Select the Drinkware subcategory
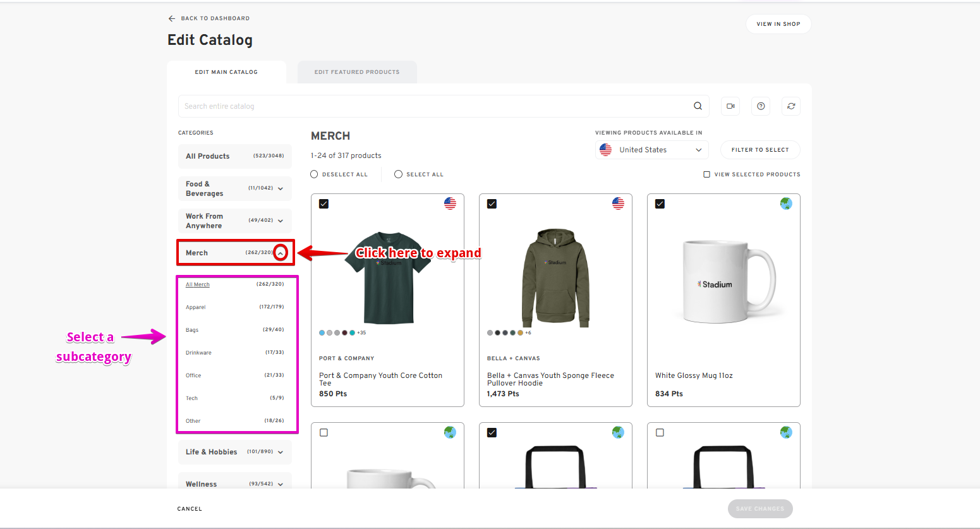 point(199,353)
